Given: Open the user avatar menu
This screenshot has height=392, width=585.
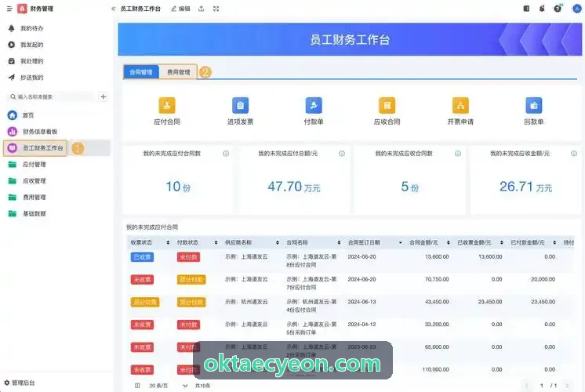Looking at the screenshot, I should click(577, 8).
